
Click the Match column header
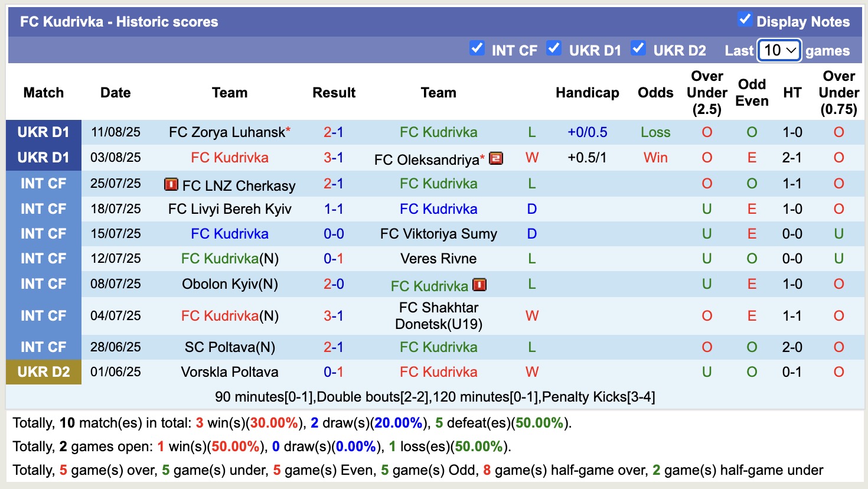click(43, 93)
